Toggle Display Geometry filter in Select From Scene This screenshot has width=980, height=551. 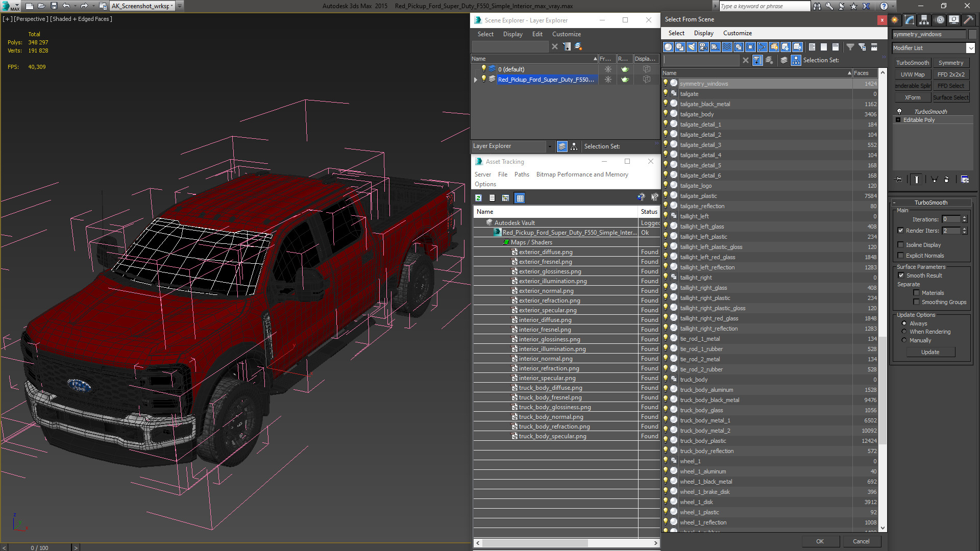(x=668, y=47)
